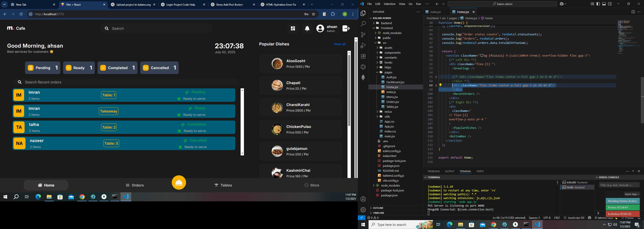Click the recent orders list scrollbar
Screen dimensions: 644x229
pyautogui.click(x=242, y=122)
